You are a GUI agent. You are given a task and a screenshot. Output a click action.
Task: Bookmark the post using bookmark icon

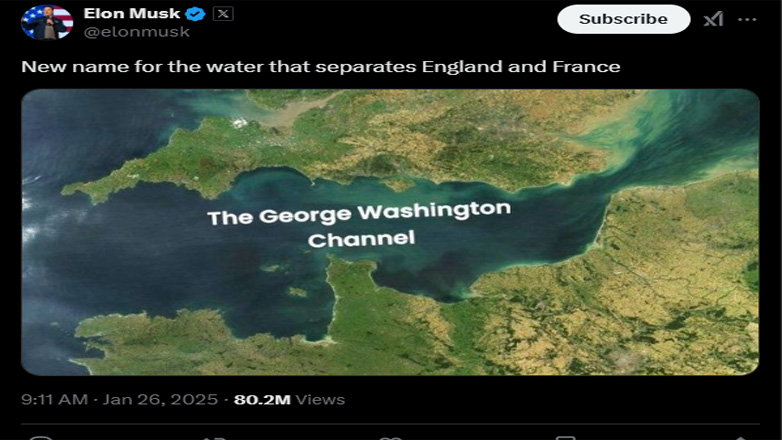(565, 437)
